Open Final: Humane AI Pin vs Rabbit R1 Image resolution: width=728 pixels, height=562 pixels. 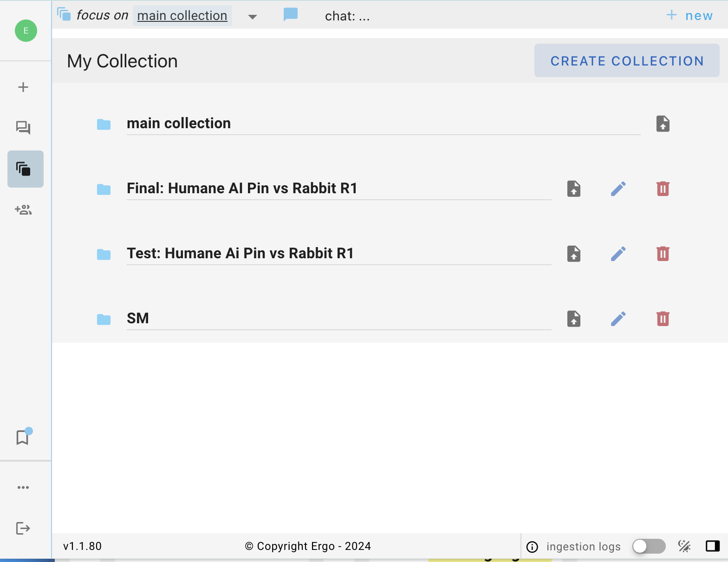click(x=339, y=188)
